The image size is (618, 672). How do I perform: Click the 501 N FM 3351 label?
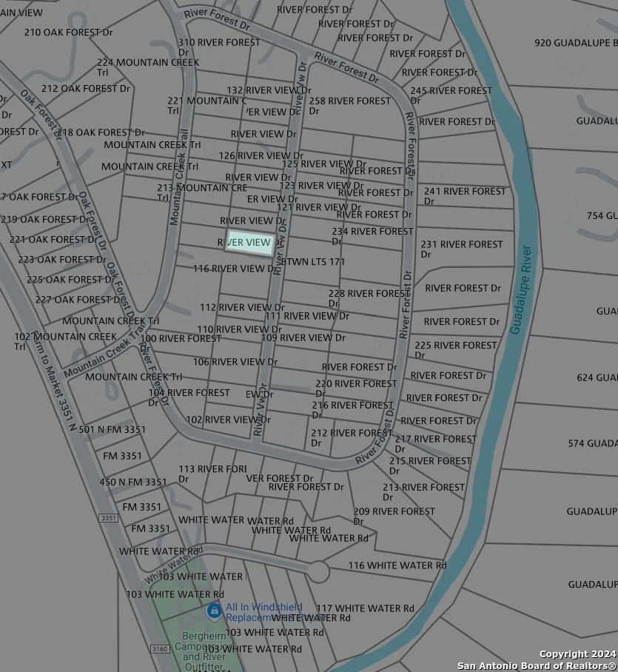pyautogui.click(x=112, y=429)
